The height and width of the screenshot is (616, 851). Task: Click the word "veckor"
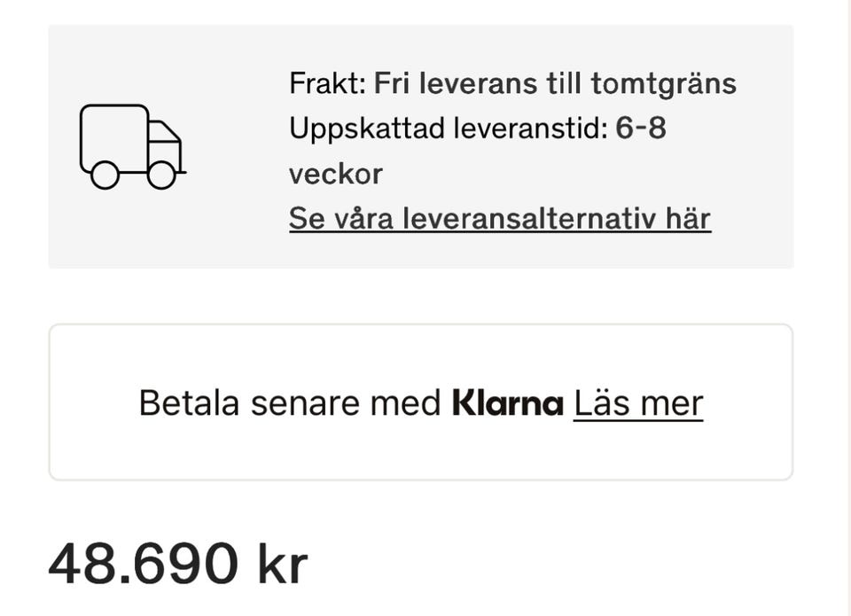335,174
